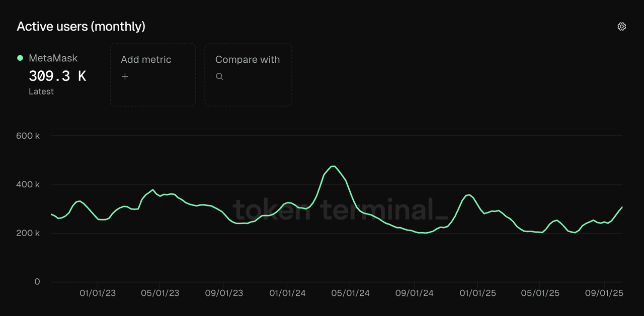Viewport: 644px width, 316px height.
Task: Select the MetaMask series label
Action: (x=53, y=58)
